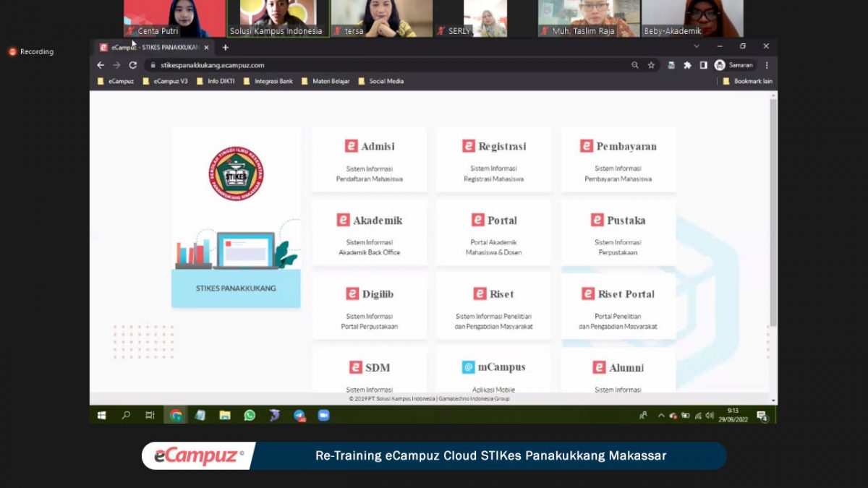Click the volume speaker tray icon
Image resolution: width=868 pixels, height=488 pixels.
coord(710,416)
